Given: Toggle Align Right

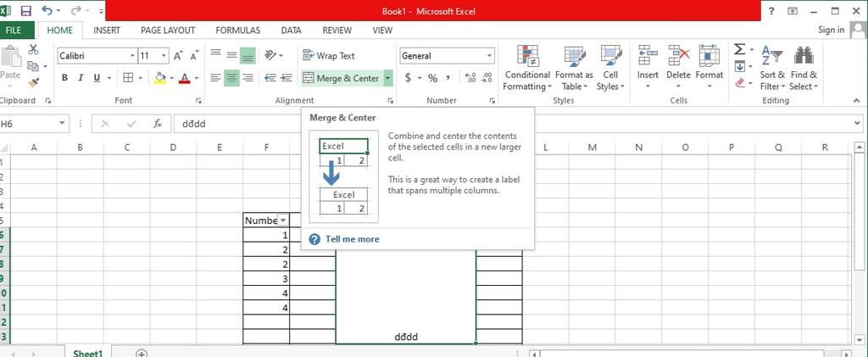Looking at the screenshot, I should pos(248,78).
